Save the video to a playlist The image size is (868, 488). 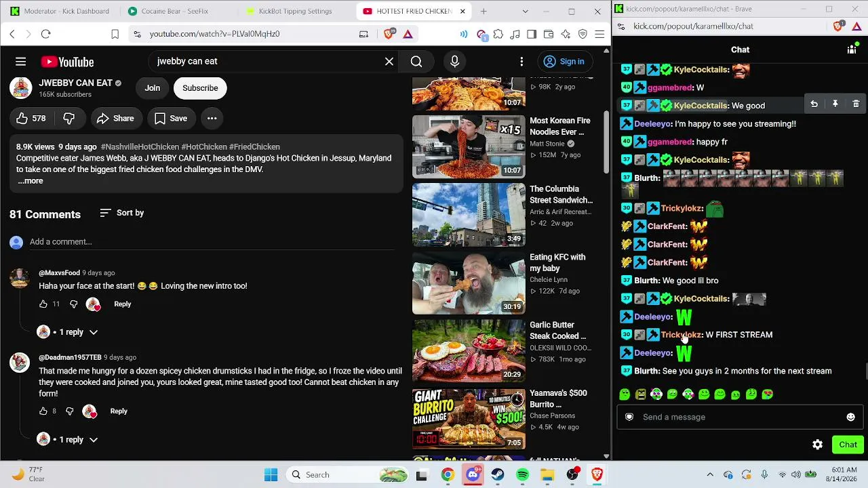pyautogui.click(x=171, y=119)
